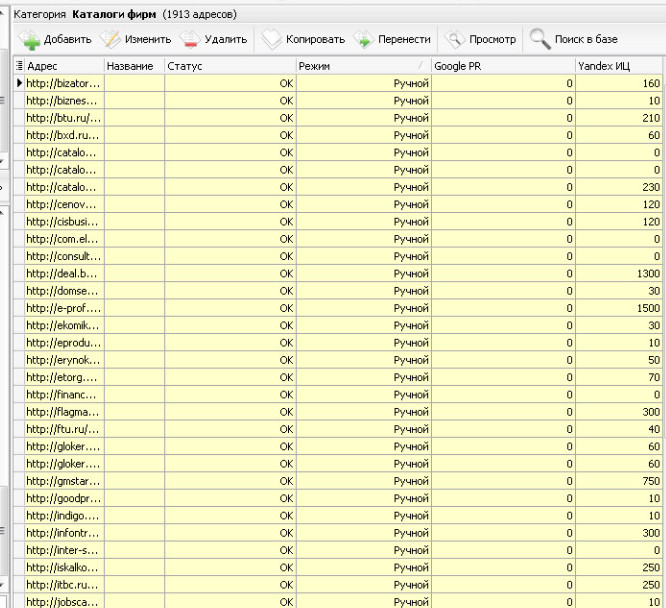Screen dimensions: 666x608
Task: Click the Копировать pages icon
Action: click(x=271, y=40)
